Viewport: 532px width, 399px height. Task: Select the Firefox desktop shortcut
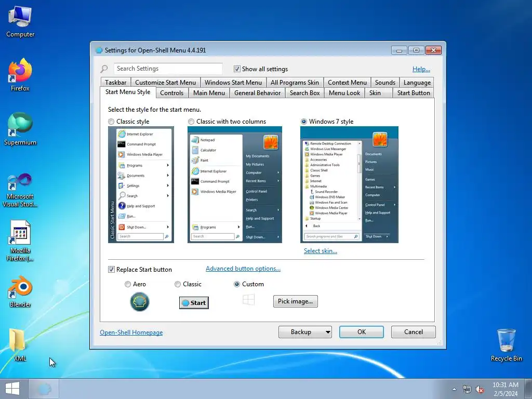(x=20, y=75)
